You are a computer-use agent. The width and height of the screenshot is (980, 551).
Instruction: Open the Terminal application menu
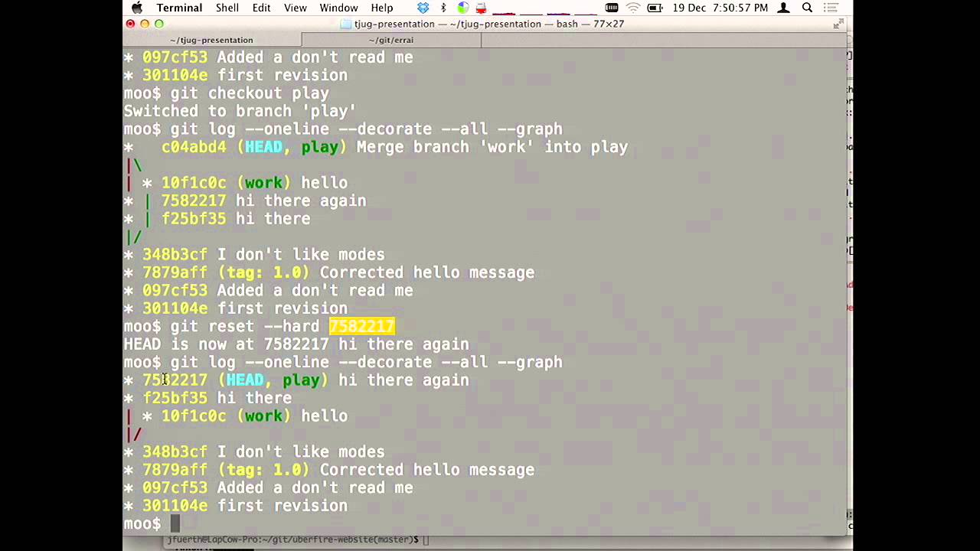tap(179, 8)
